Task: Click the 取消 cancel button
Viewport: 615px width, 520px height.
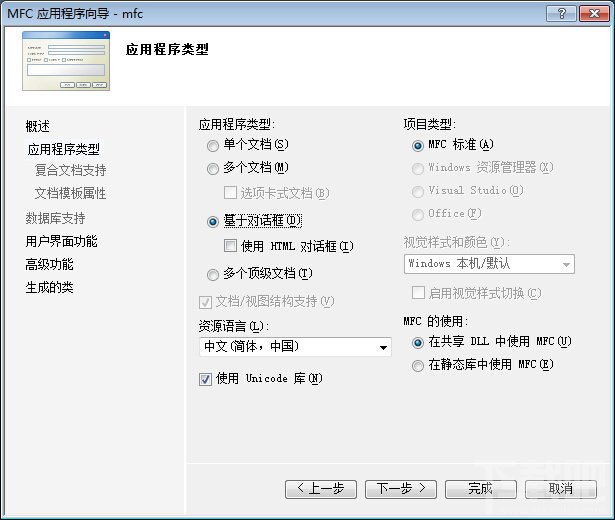Action: pos(561,489)
